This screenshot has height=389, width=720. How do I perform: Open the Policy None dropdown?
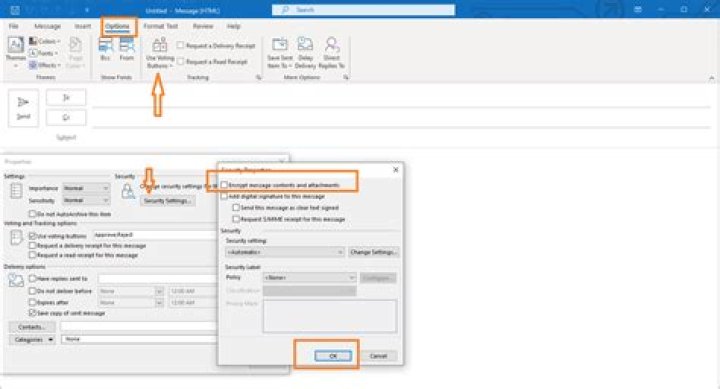pos(309,277)
